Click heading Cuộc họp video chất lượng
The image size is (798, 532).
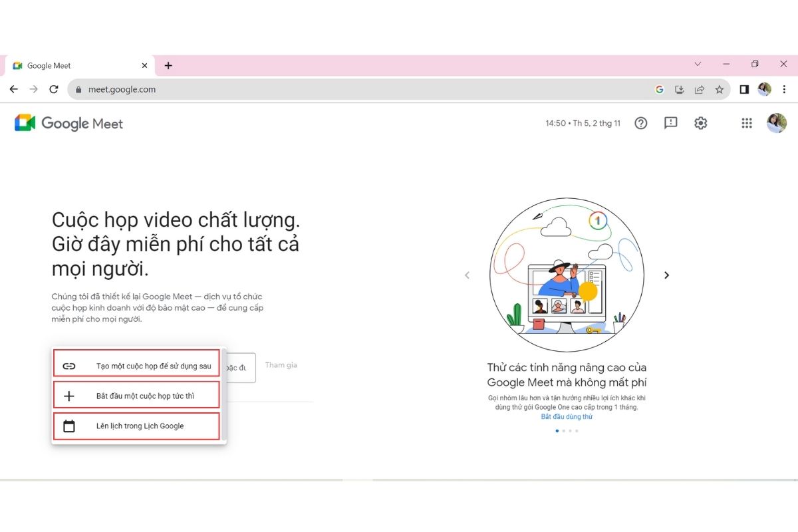tap(176, 220)
